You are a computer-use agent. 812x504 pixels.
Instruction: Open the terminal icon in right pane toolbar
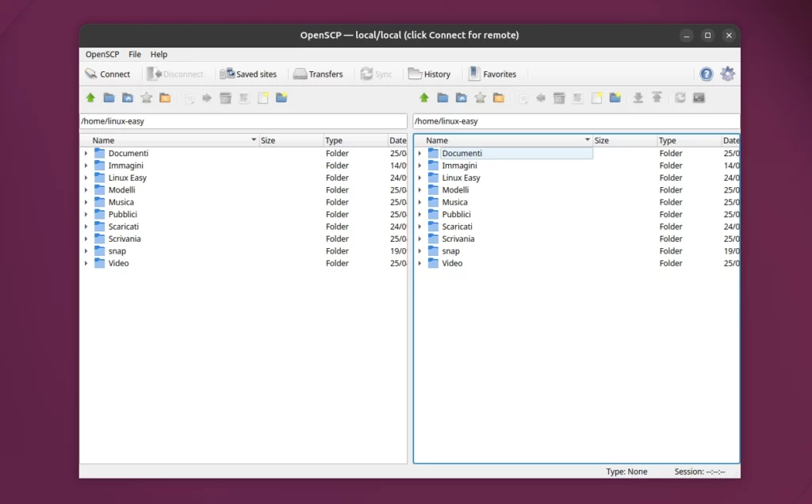(x=699, y=97)
